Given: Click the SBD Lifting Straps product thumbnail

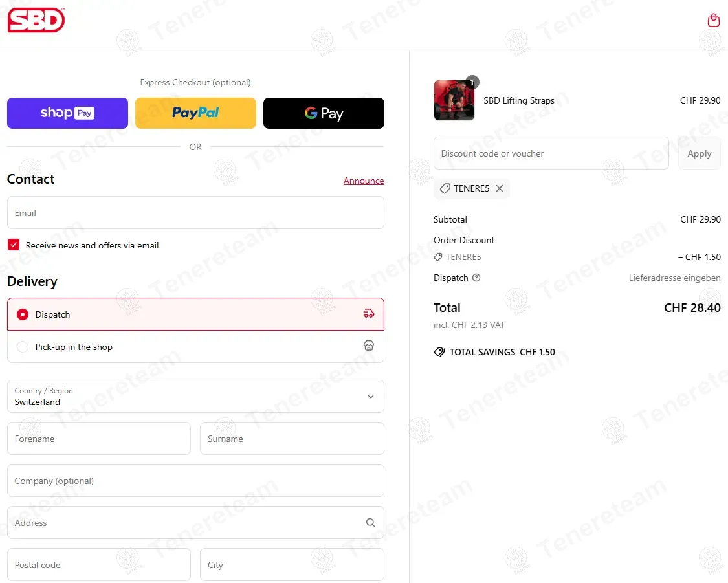Looking at the screenshot, I should point(454,100).
